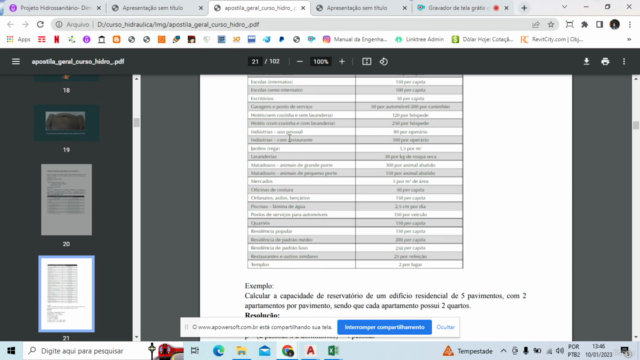Image resolution: width=640 pixels, height=360 pixels.
Task: Switch to first Apresentação sem título tab
Action: tap(157, 8)
